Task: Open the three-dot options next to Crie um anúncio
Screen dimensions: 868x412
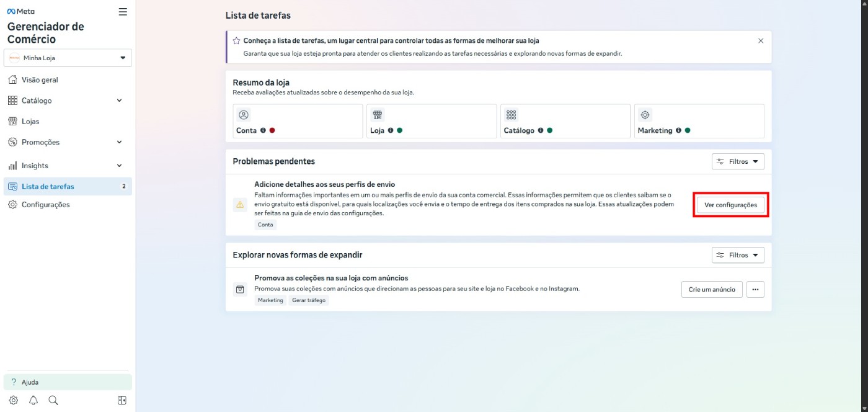Action: [x=755, y=289]
